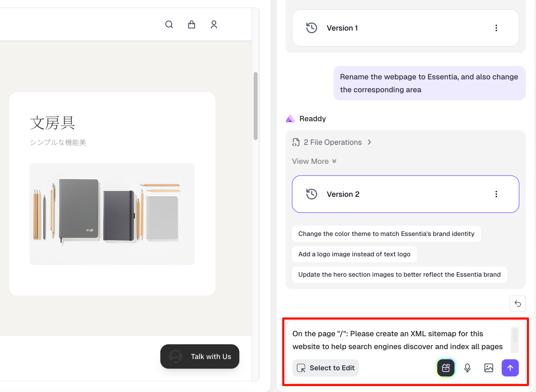Image resolution: width=536 pixels, height=392 pixels.
Task: Click the microphone voice input icon
Action: click(x=467, y=368)
